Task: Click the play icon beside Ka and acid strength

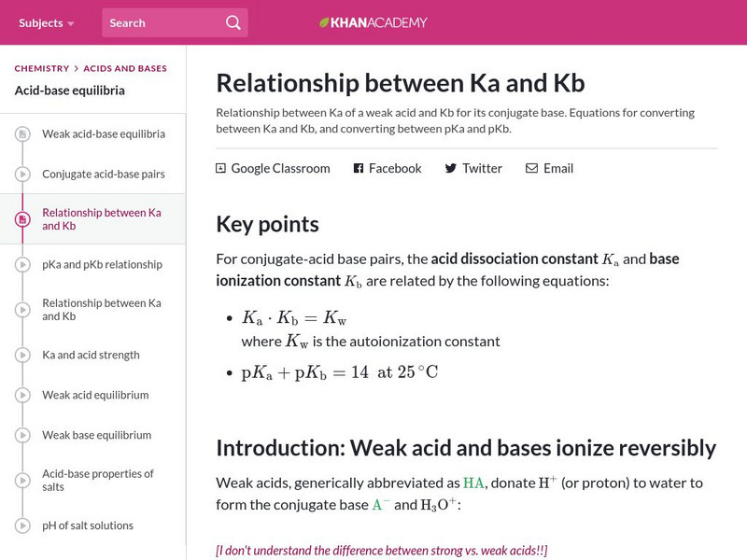Action: coord(21,355)
